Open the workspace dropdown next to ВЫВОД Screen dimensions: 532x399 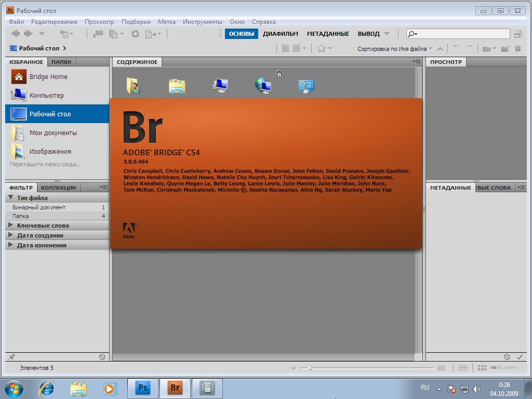(x=387, y=34)
